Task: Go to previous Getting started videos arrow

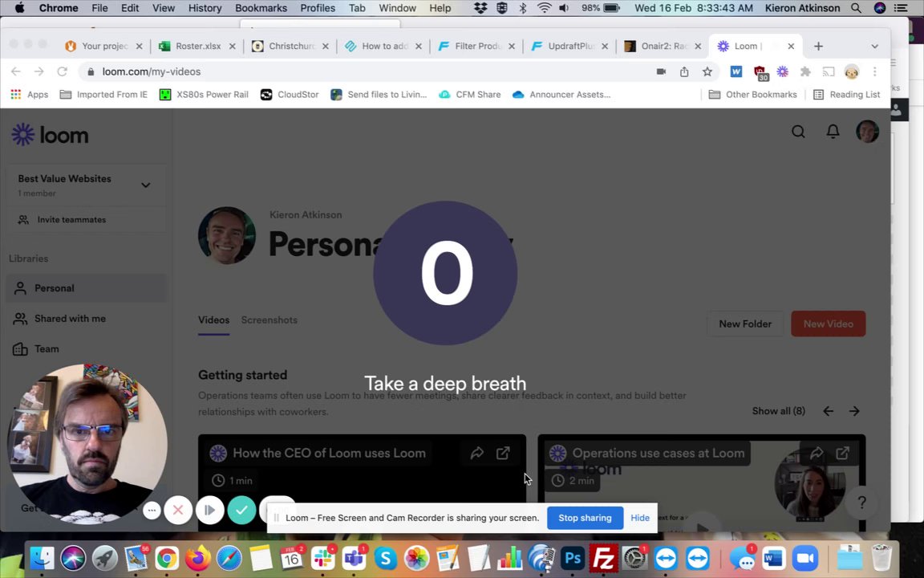Action: (x=828, y=411)
